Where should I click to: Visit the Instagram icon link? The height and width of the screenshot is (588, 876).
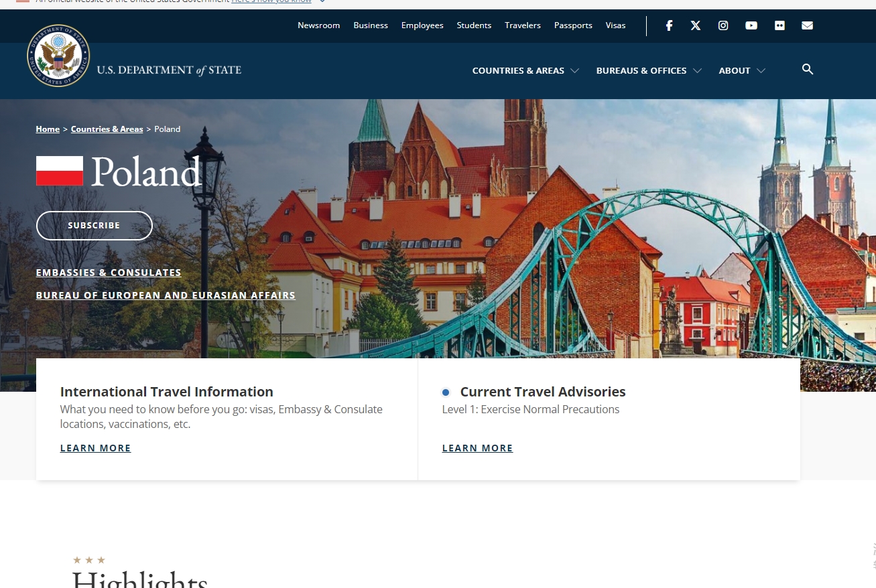pos(723,25)
